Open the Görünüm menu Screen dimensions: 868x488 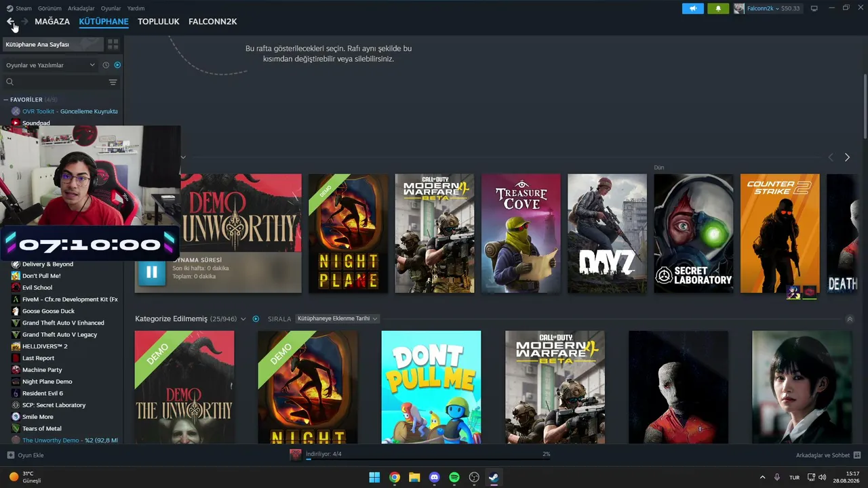point(50,8)
